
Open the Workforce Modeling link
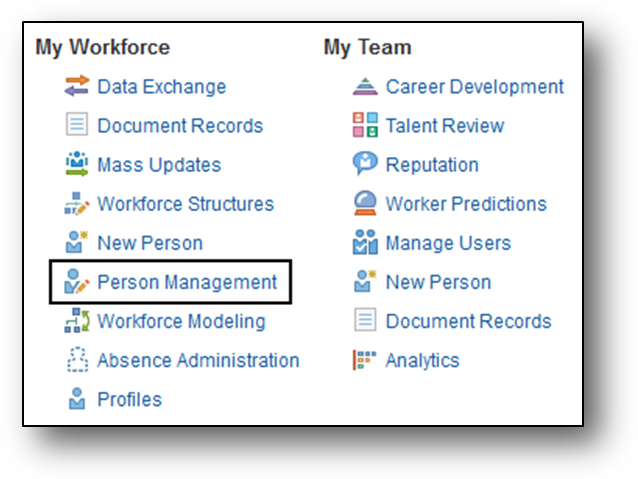181,322
